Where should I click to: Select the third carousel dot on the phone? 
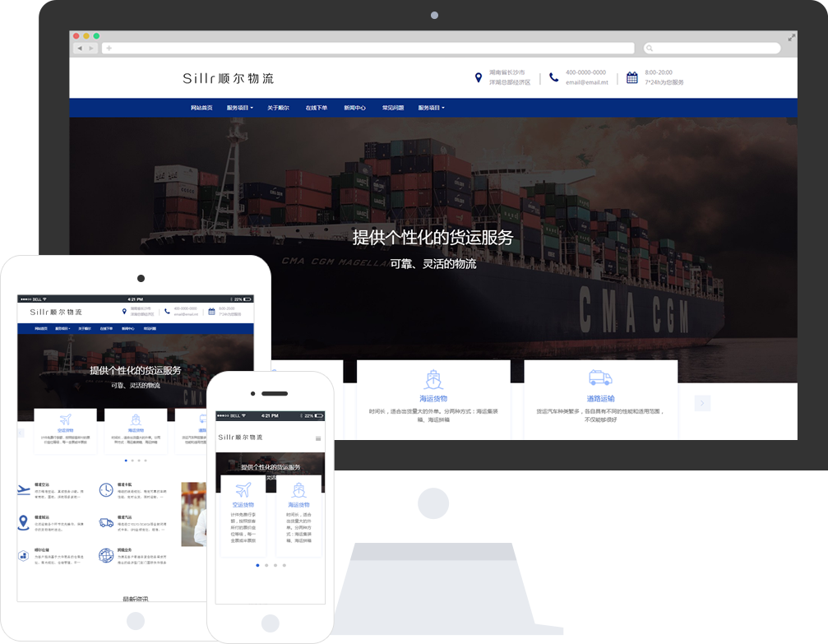pos(275,565)
